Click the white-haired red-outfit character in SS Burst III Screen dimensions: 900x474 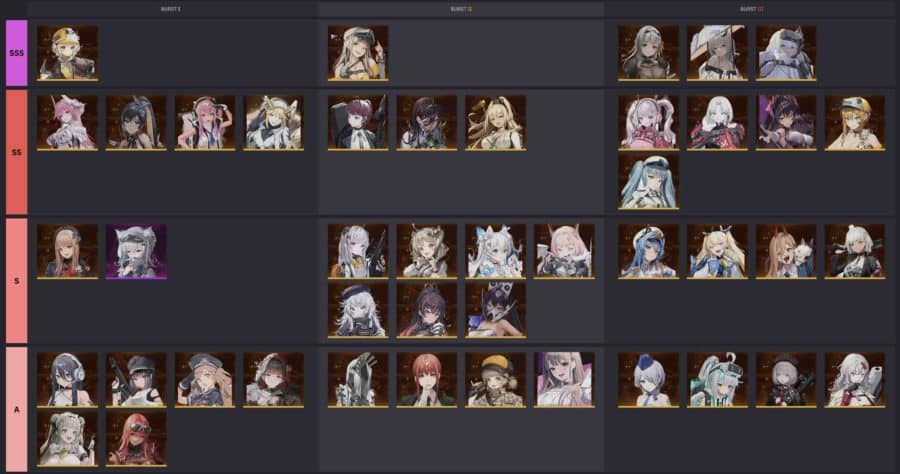tap(717, 123)
